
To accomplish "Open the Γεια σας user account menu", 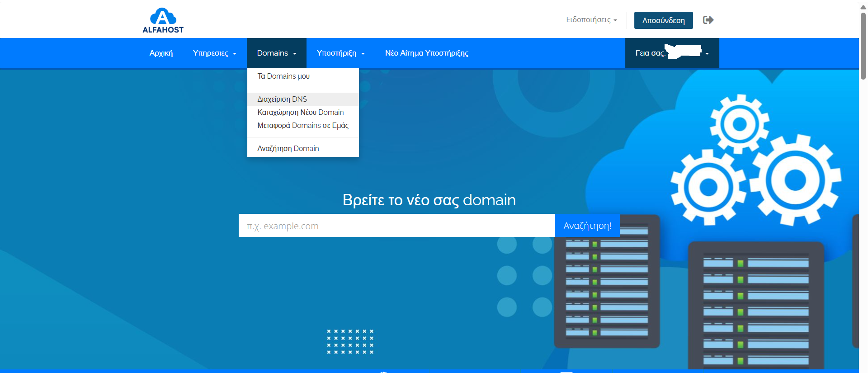I will point(672,53).
